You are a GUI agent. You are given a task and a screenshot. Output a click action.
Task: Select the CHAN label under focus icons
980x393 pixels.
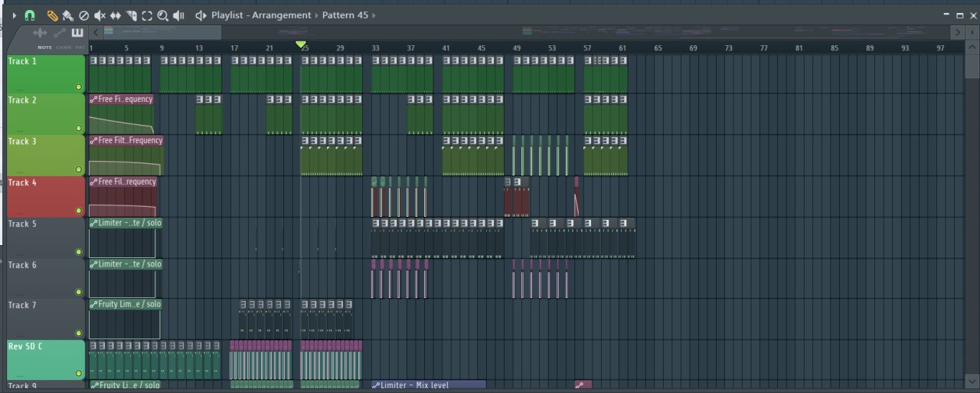64,47
